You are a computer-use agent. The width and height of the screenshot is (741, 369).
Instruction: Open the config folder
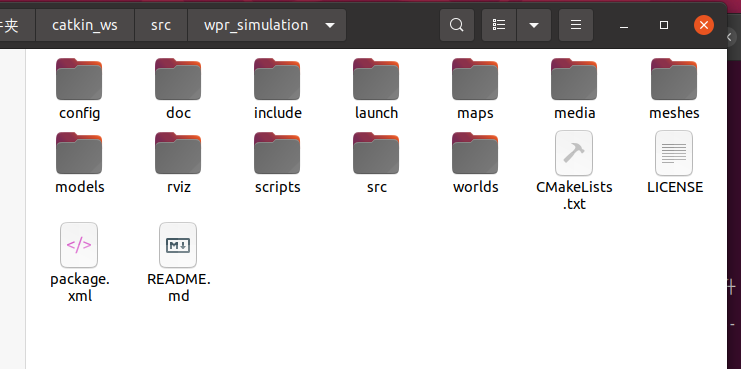(79, 79)
